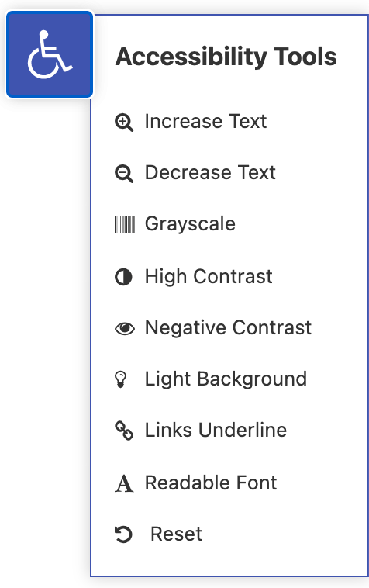
Task: Click the eye icon for Negative Contrast
Action: tap(124, 328)
